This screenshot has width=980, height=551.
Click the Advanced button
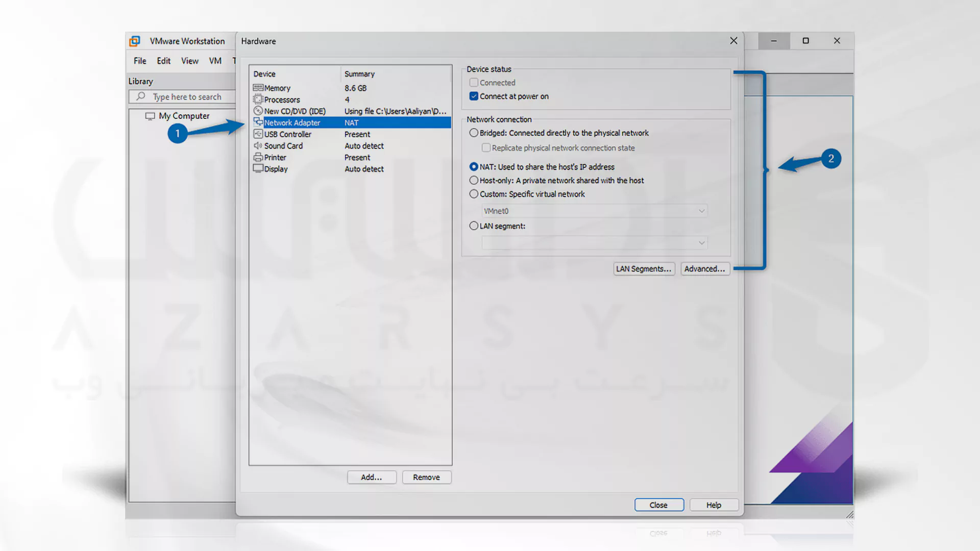(705, 269)
